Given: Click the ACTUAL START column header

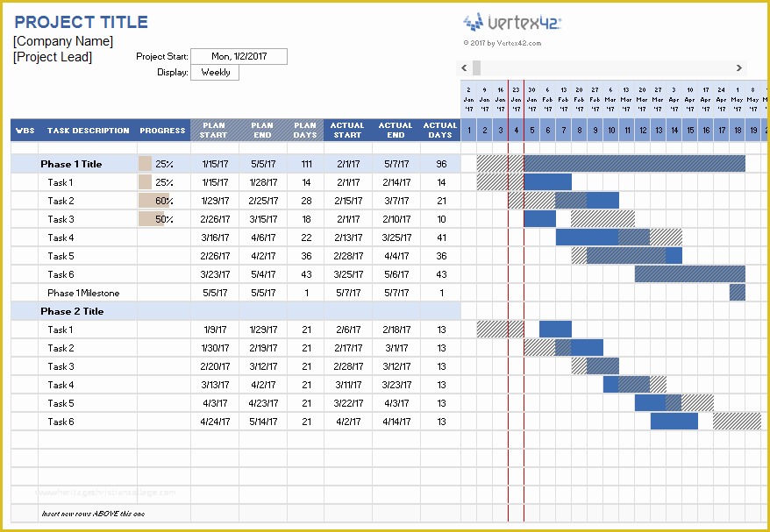Looking at the screenshot, I should coord(347,130).
